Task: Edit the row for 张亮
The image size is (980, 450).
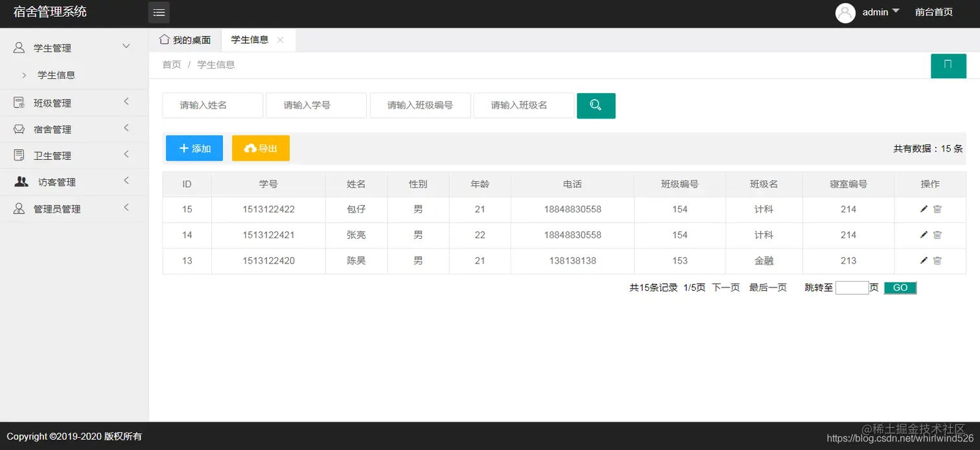Action: (924, 235)
